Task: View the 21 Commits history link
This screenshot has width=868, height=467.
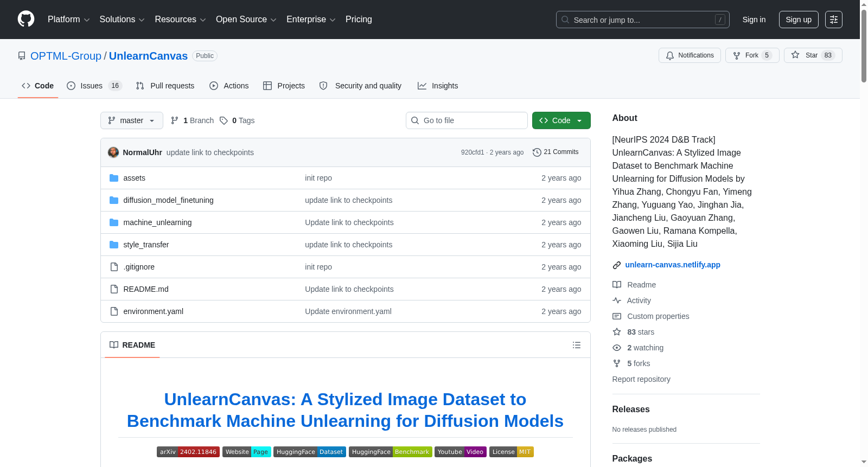Action: coord(556,152)
